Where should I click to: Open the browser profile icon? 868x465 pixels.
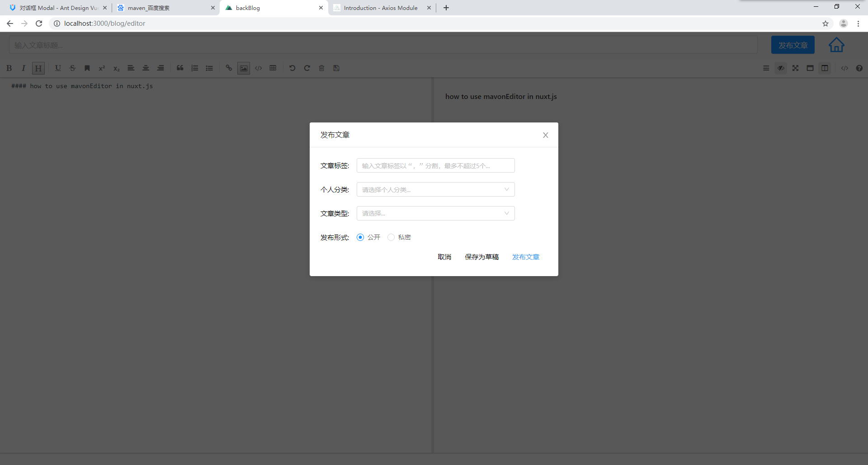coord(844,23)
